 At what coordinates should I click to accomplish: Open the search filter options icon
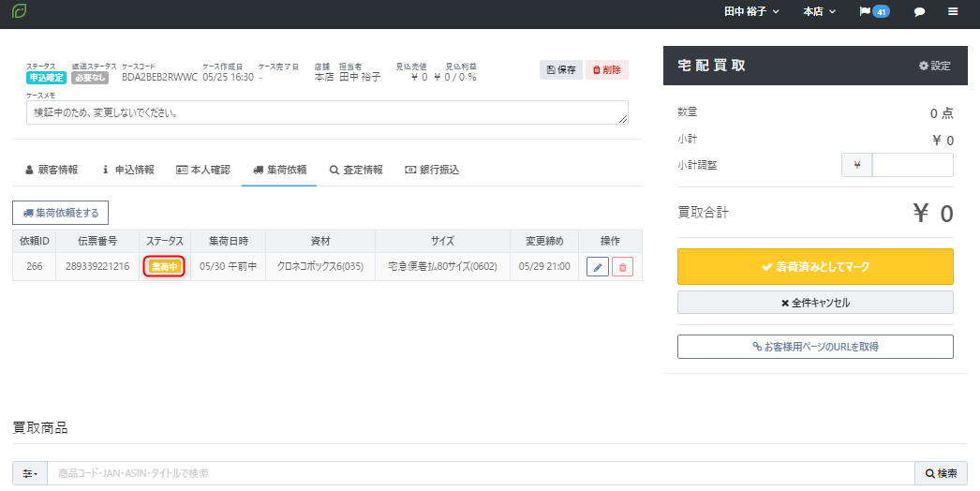coord(30,473)
